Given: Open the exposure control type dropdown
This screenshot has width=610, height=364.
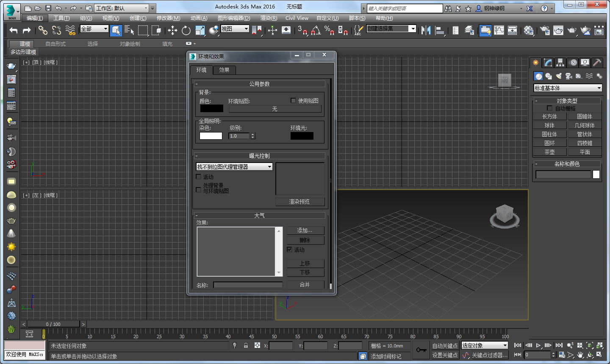Looking at the screenshot, I should click(234, 167).
